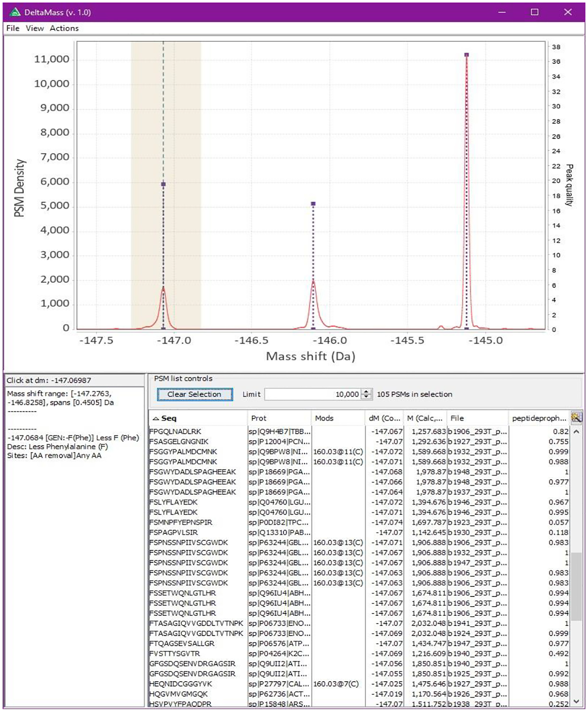The width and height of the screenshot is (588, 712).
Task: Sort by the peptideproph... column header
Action: coord(539,418)
